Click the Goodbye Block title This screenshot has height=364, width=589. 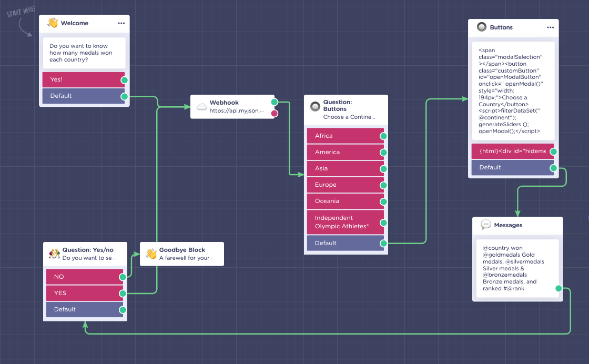coord(182,250)
